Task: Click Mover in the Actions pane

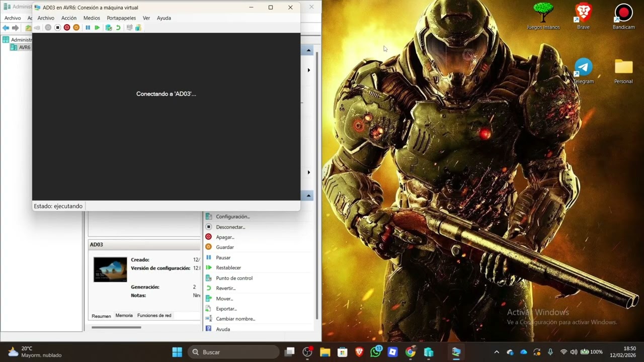Action: click(x=224, y=299)
